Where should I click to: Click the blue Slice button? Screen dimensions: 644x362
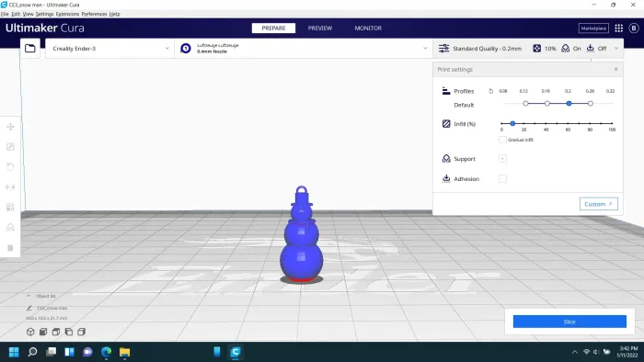(x=569, y=322)
